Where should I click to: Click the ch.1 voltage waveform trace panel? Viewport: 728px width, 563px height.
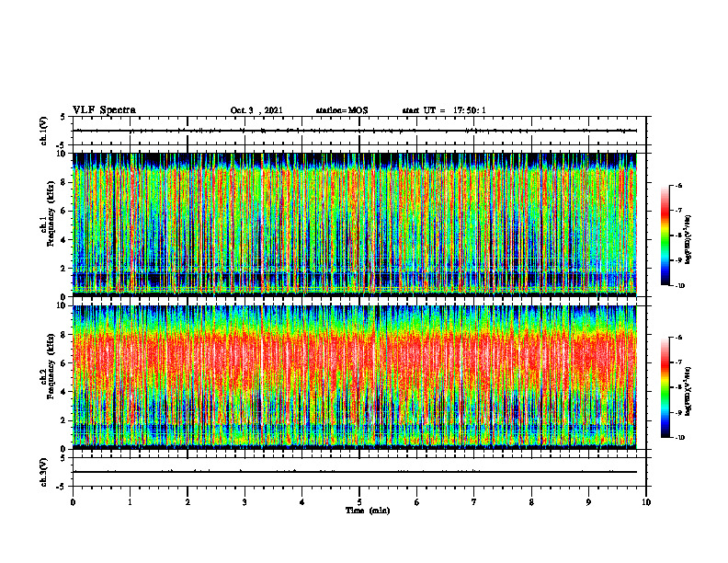click(359, 131)
